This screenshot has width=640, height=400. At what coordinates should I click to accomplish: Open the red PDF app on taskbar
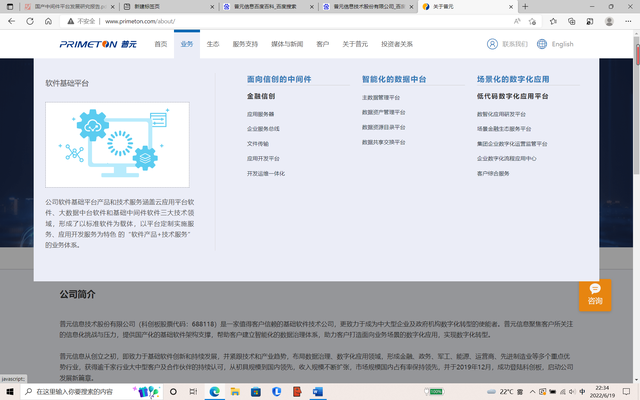coord(297,392)
